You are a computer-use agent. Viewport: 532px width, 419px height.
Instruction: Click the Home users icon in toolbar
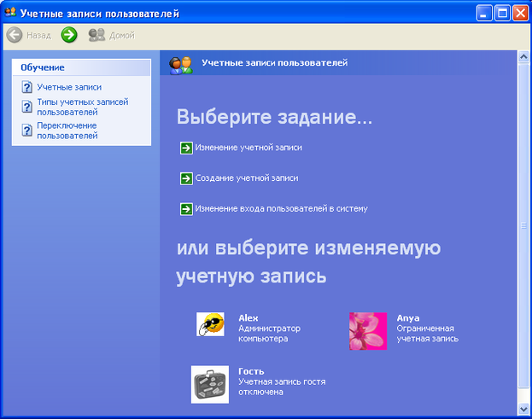coord(96,35)
